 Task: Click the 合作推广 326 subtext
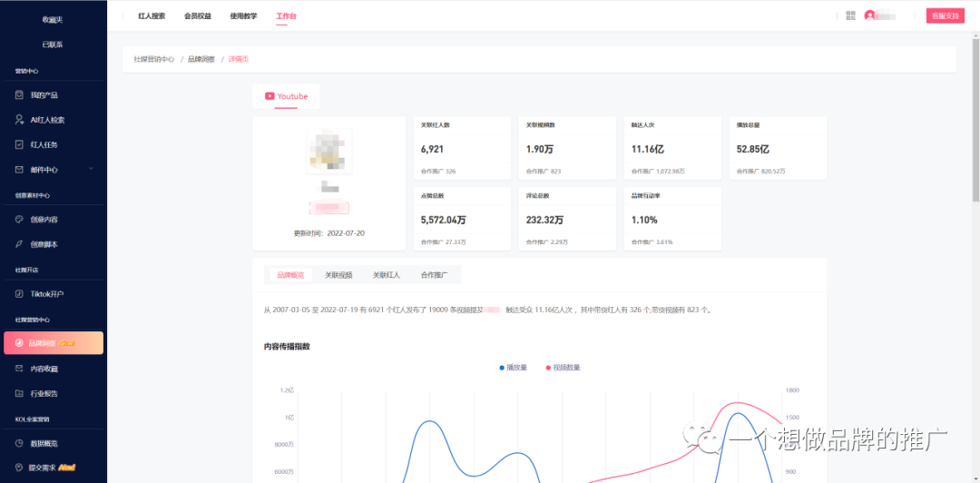(x=438, y=171)
